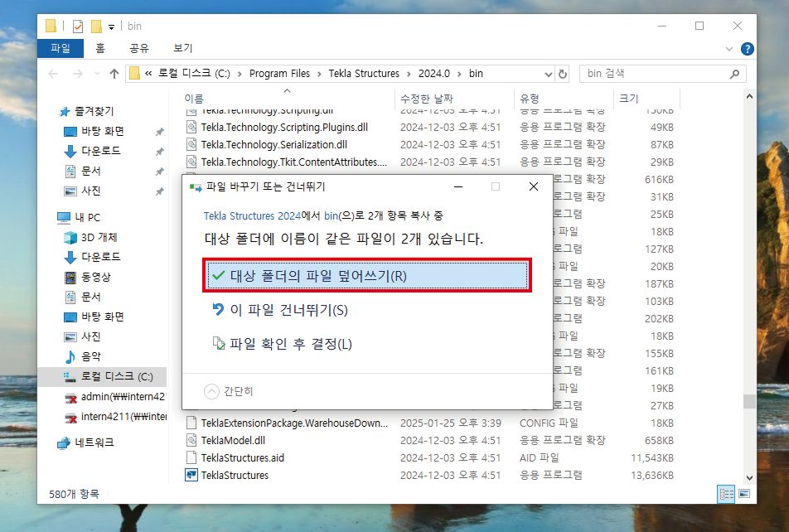The width and height of the screenshot is (789, 532).
Task: Click file list scroll up arrow
Action: pyautogui.click(x=749, y=96)
